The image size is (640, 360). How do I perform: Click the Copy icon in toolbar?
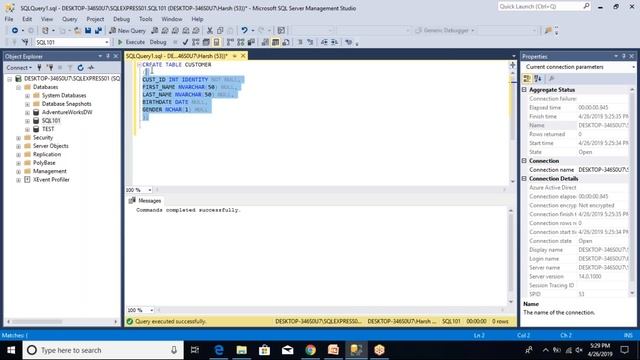pyautogui.click(x=220, y=31)
